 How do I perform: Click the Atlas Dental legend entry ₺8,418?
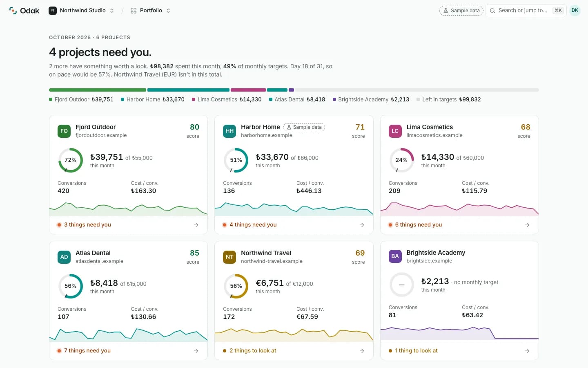coord(297,100)
